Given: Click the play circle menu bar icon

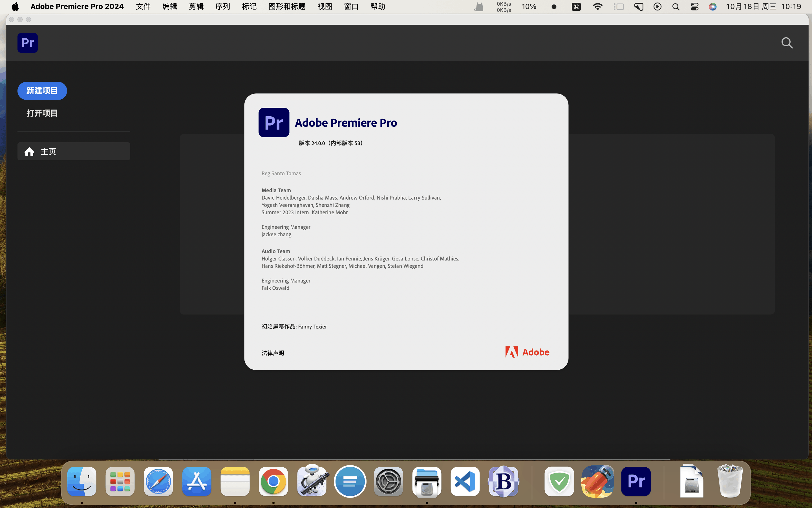Looking at the screenshot, I should click(657, 7).
